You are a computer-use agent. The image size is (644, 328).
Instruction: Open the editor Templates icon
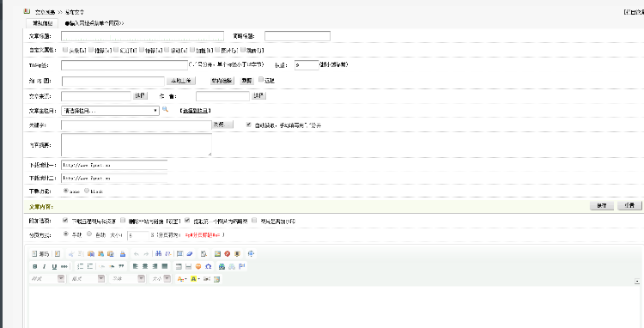click(58, 254)
